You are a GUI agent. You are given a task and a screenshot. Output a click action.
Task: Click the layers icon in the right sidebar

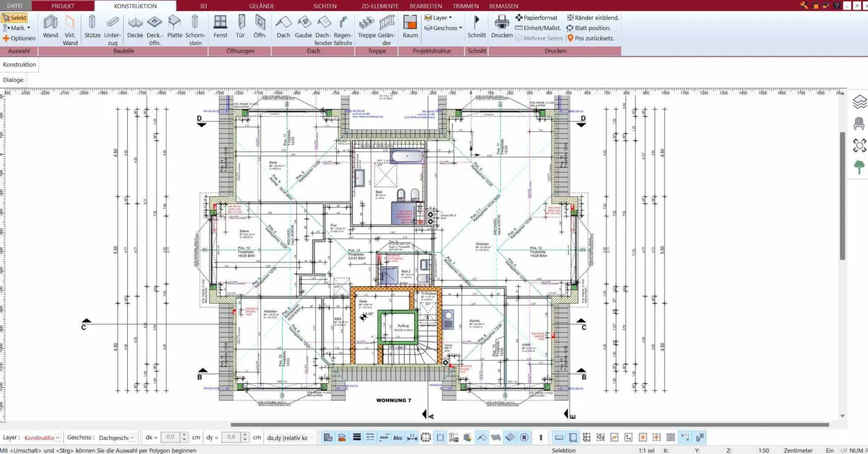[860, 102]
